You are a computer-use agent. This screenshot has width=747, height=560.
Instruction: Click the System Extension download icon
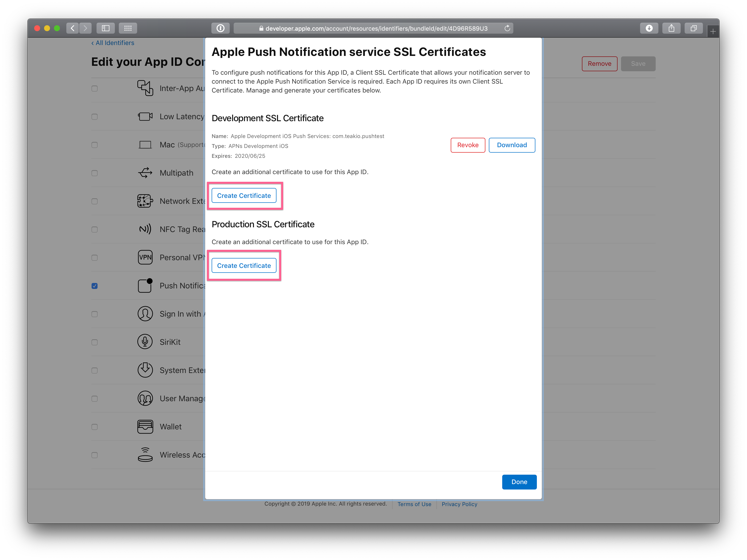(145, 370)
